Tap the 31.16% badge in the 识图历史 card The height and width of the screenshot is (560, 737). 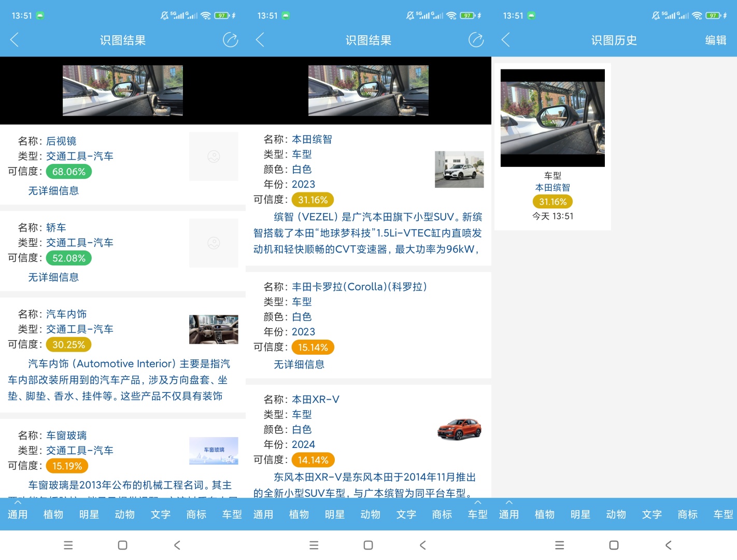tap(552, 202)
